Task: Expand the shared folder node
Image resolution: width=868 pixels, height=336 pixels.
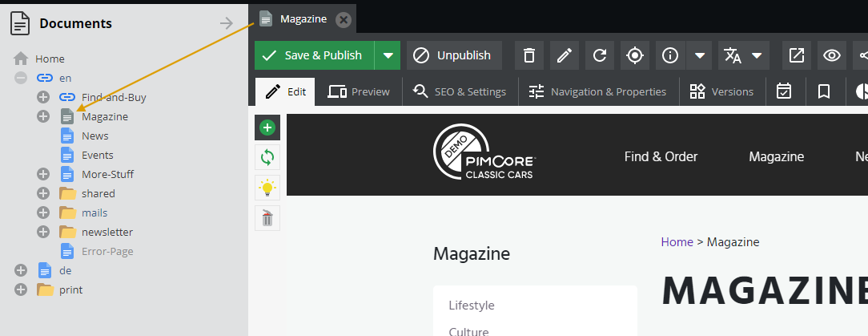Action: [x=43, y=193]
